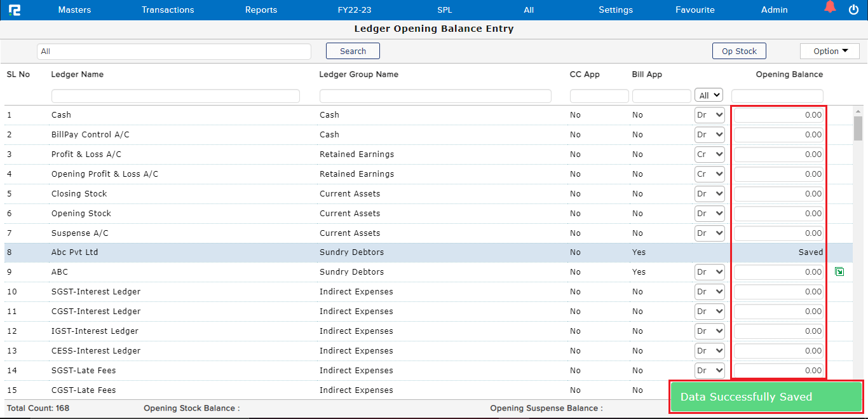Open the Masters menu
Viewport: 868px width, 419px height.
pos(74,10)
